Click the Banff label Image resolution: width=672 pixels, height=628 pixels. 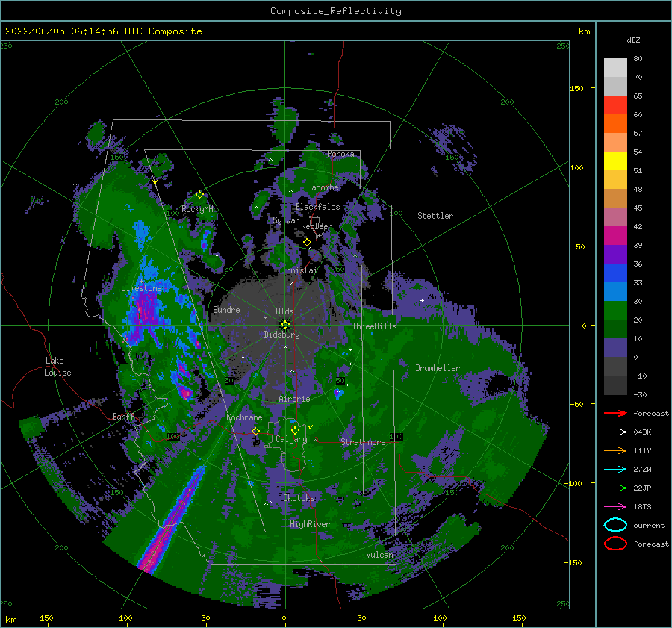click(123, 417)
